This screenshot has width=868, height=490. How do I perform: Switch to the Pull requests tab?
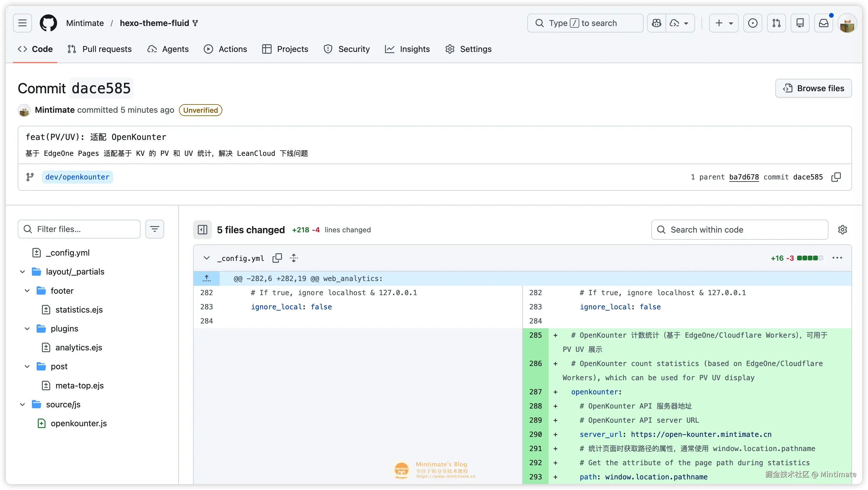click(100, 49)
